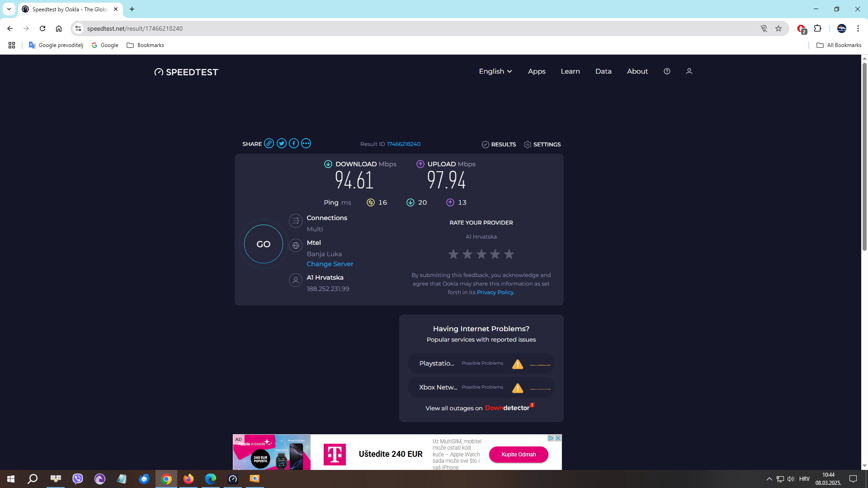
Task: View site information icon in address bar
Action: click(x=78, y=28)
